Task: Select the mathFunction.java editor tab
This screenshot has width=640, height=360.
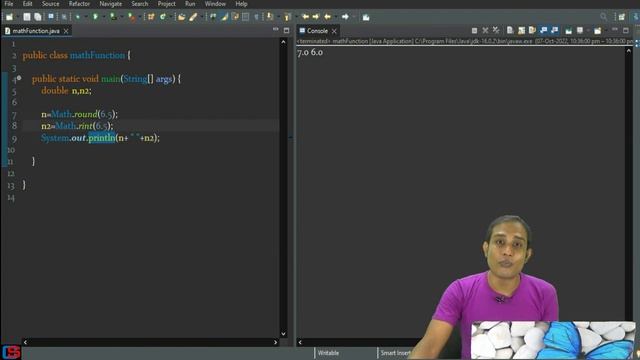Action: tap(36, 31)
